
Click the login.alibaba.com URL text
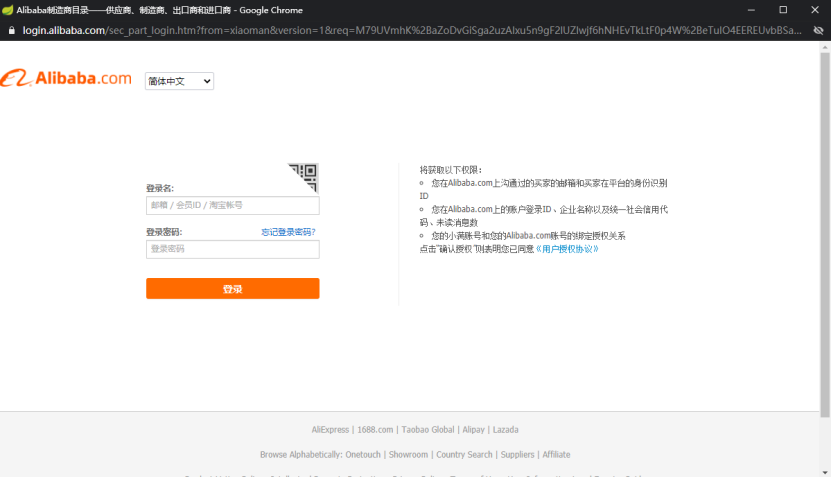64,30
